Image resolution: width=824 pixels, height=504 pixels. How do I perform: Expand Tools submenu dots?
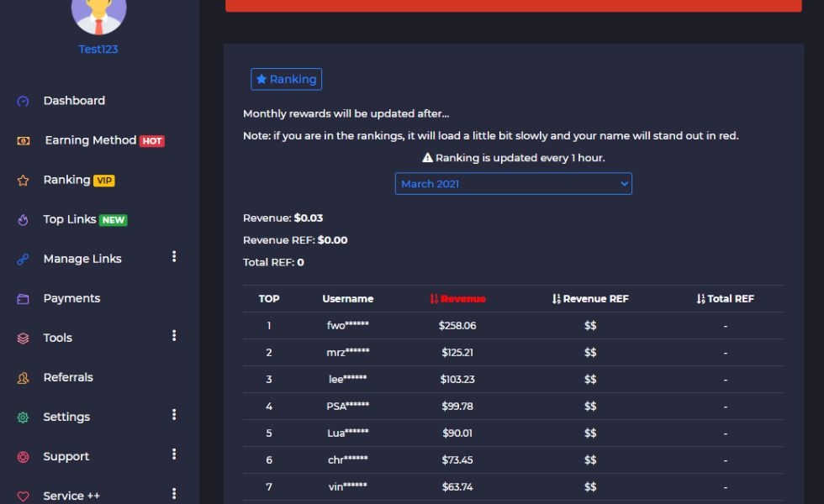(x=174, y=335)
